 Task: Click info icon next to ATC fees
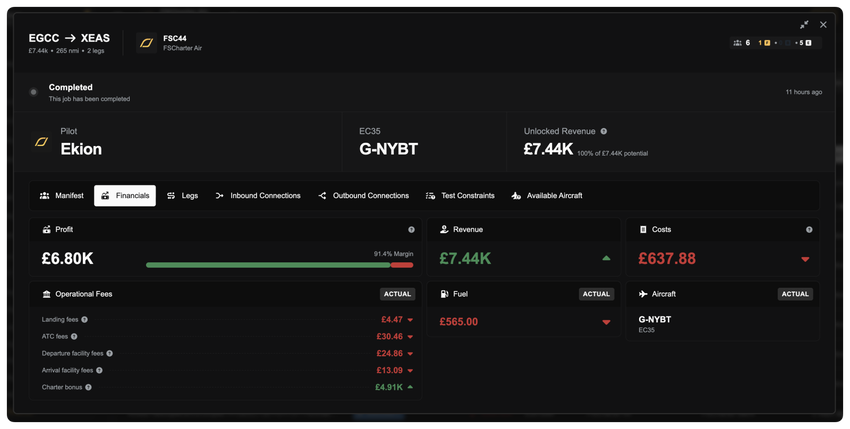pyautogui.click(x=77, y=337)
